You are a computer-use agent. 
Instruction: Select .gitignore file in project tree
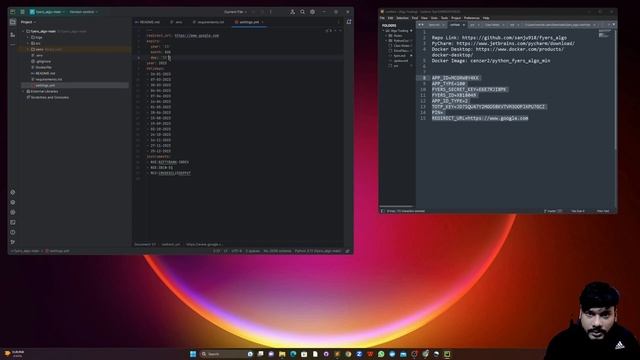pos(41,61)
